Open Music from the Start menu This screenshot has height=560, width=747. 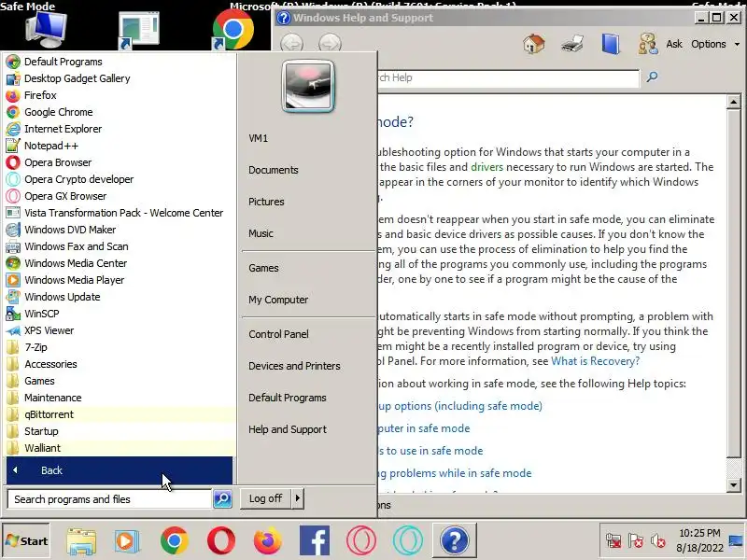point(261,233)
